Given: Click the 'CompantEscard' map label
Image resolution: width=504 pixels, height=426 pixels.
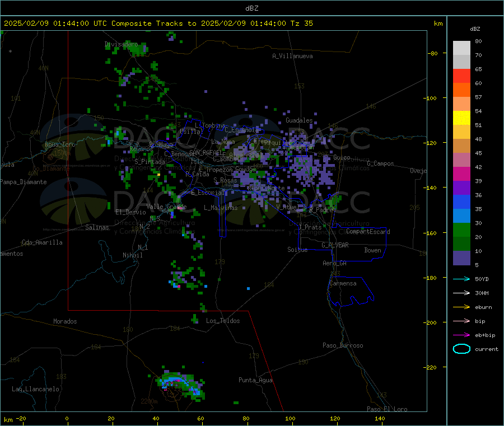Looking at the screenshot, I should [x=368, y=232].
